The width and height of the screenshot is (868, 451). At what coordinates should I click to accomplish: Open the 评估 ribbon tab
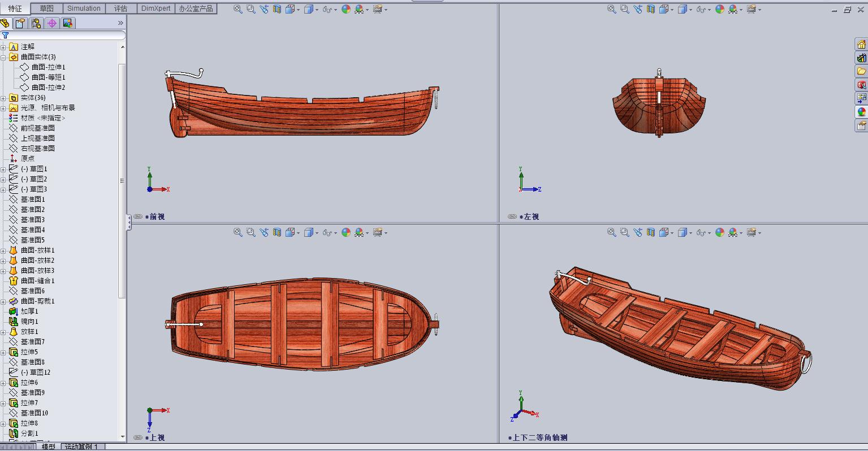pos(121,8)
